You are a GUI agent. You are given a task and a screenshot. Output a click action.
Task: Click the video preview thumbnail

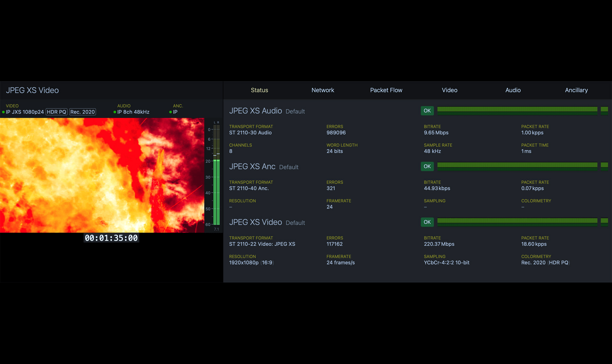[102, 175]
